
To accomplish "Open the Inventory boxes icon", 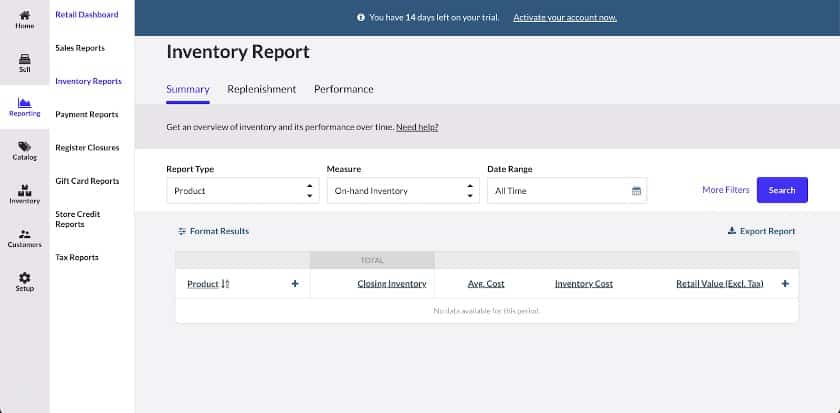I will [x=25, y=190].
